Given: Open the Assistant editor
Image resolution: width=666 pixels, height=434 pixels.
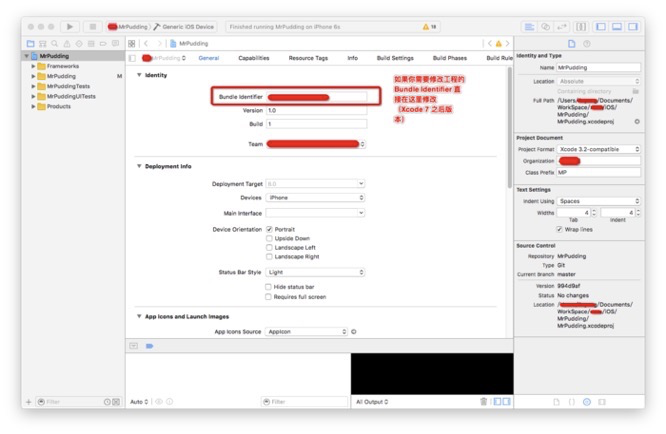Looking at the screenshot, I should coord(545,27).
